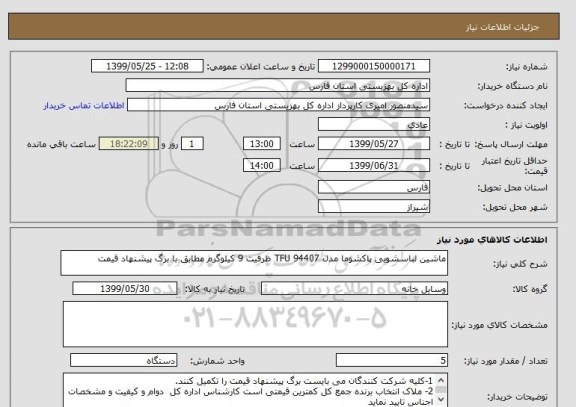
Task: Select the section title اطلاعات کالاهای مورد نیاز
Action: [x=492, y=240]
